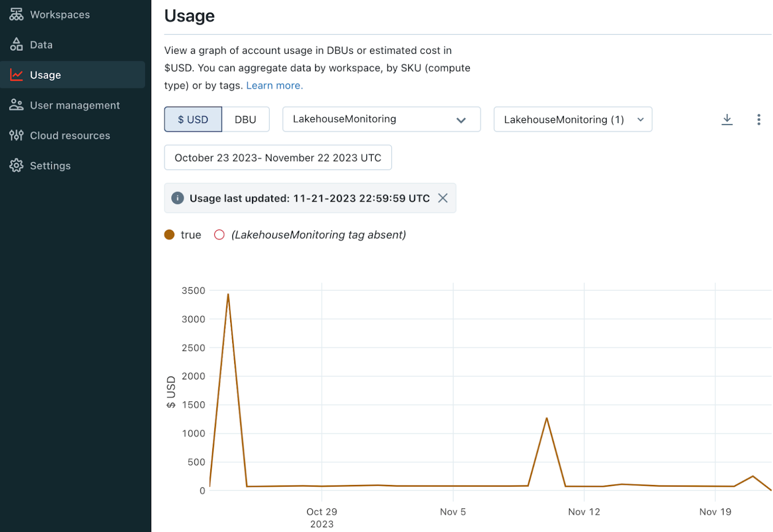Open the User management menu item
Image resolution: width=773 pixels, height=532 pixels.
click(74, 105)
